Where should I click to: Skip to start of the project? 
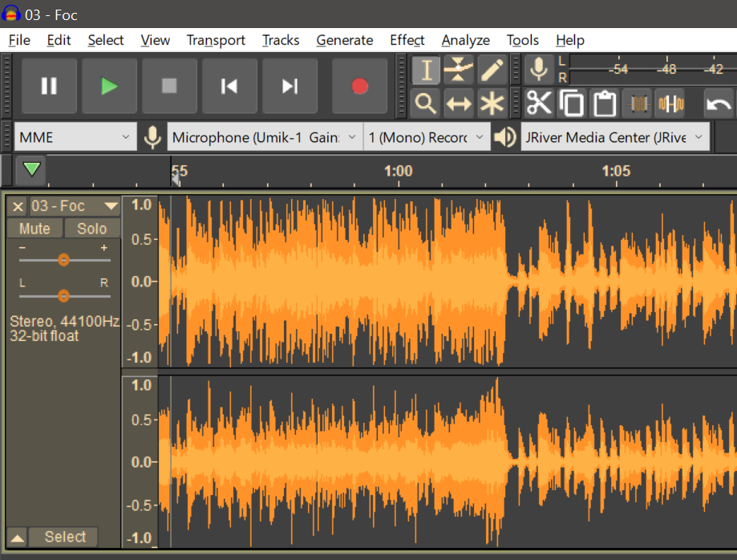click(x=229, y=86)
